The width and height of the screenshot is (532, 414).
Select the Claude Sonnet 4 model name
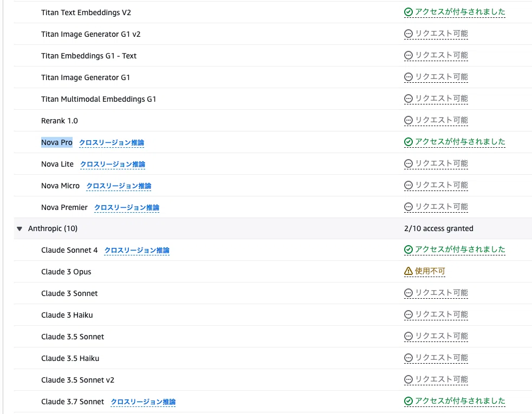tap(69, 251)
